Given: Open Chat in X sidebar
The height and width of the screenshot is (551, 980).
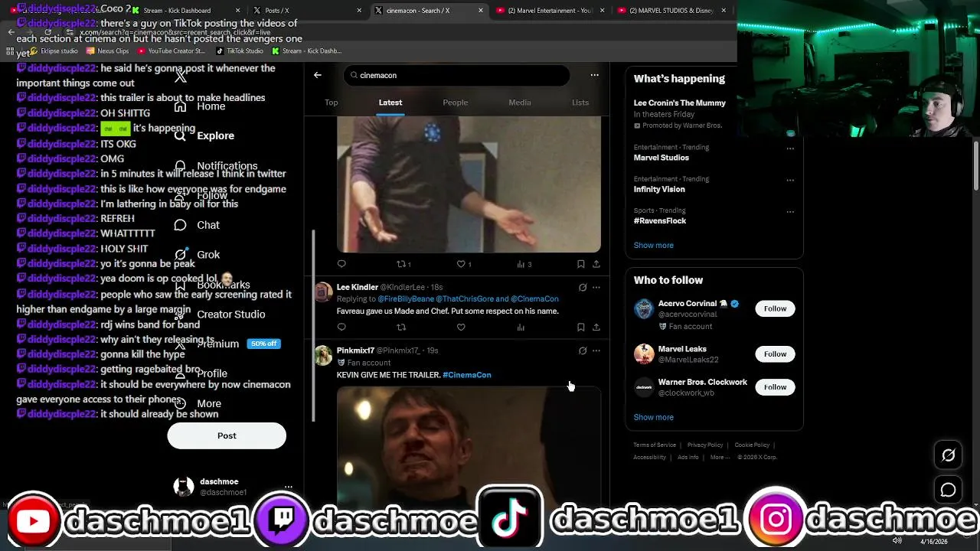Looking at the screenshot, I should coord(198,225).
